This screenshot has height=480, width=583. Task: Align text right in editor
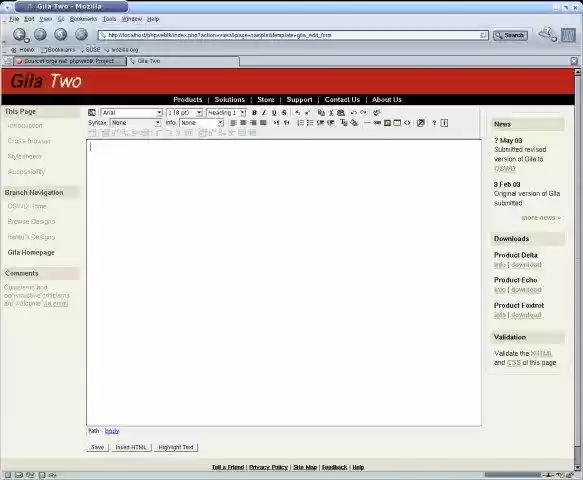click(253, 123)
